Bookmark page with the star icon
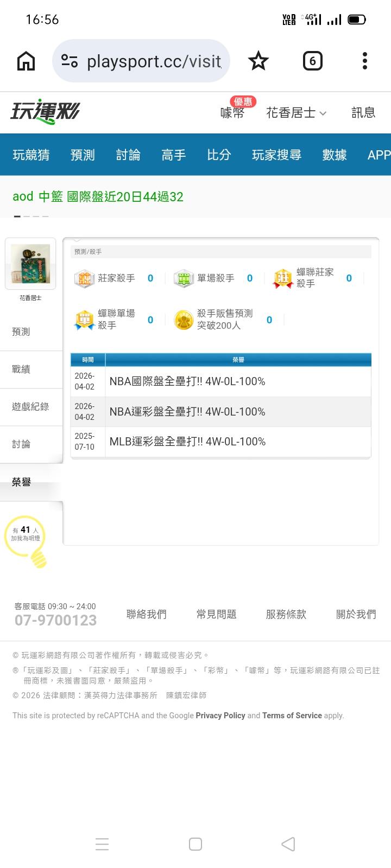Screen dimensions: 391x868 coord(258,61)
